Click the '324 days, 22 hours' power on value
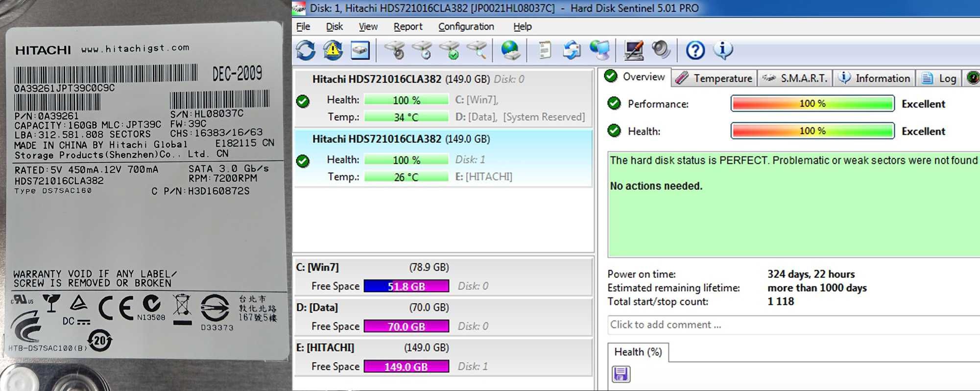980x391 pixels. 811,274
